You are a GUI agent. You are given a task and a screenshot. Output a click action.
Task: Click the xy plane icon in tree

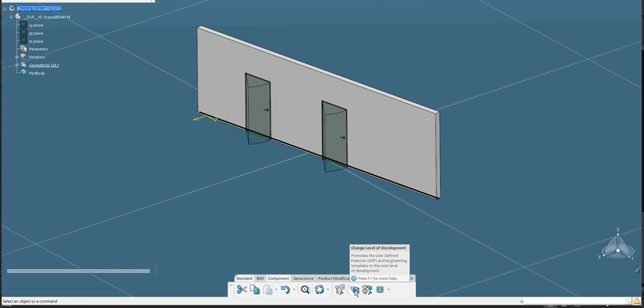(x=24, y=25)
